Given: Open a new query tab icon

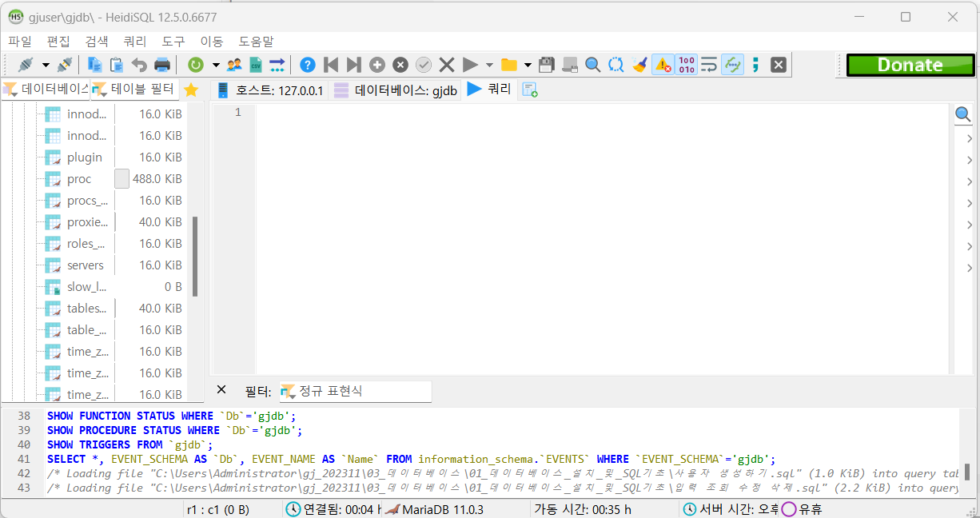Looking at the screenshot, I should (x=530, y=90).
